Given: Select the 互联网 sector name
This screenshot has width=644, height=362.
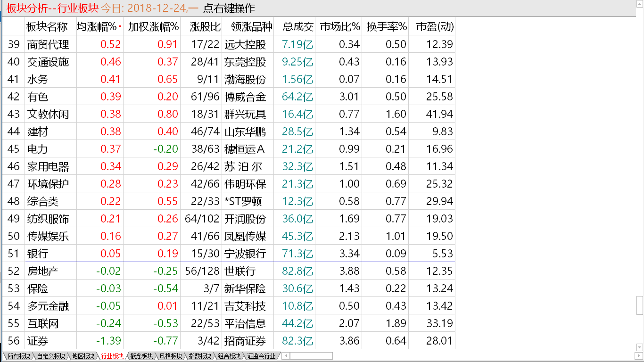Looking at the screenshot, I should pyautogui.click(x=43, y=323).
